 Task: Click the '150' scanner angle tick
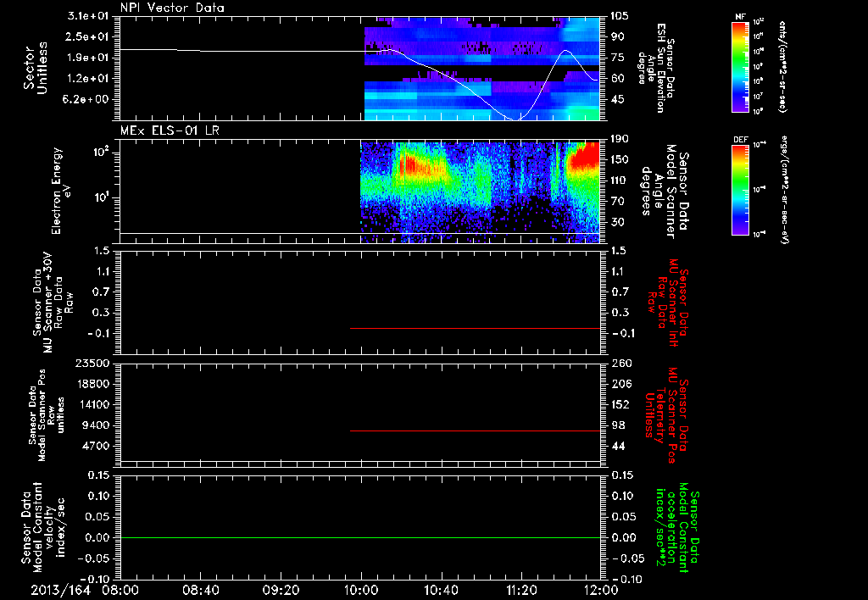coord(620,159)
